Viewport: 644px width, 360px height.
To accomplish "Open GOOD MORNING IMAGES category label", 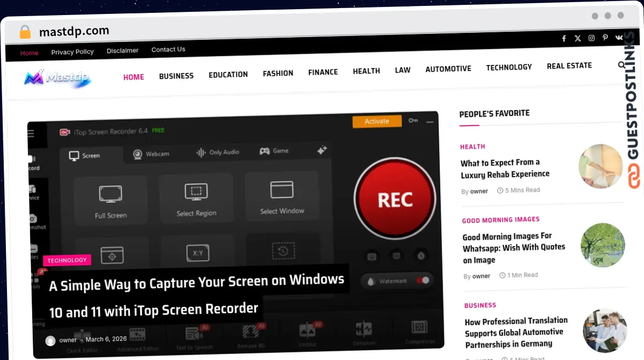I will (501, 220).
